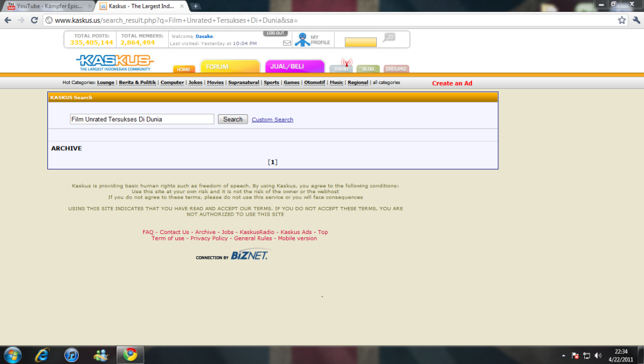This screenshot has height=364, width=644.
Task: Open the Contact Us footer link
Action: coord(174,232)
